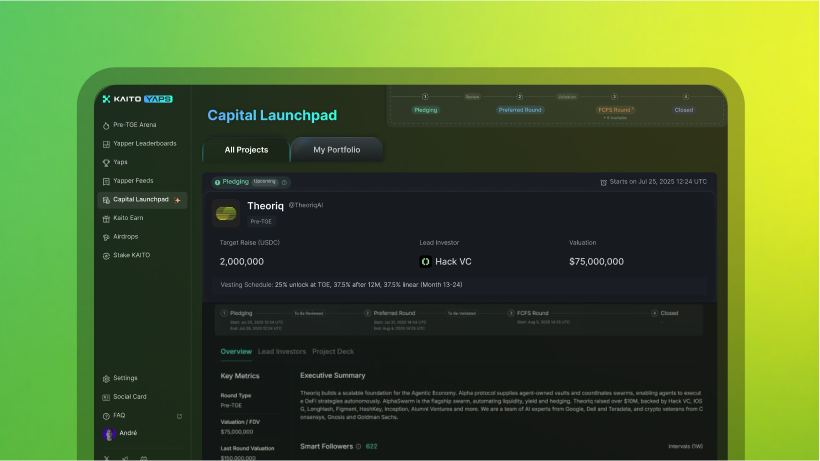Click the Pledging stage in top tracker
This screenshot has height=461, width=820.
(426, 110)
